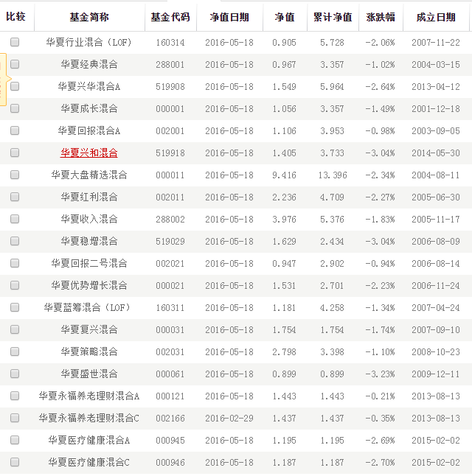The image size is (472, 476).
Task: Select the checkbox for 华夏医疗健康混合A
Action: (15, 440)
